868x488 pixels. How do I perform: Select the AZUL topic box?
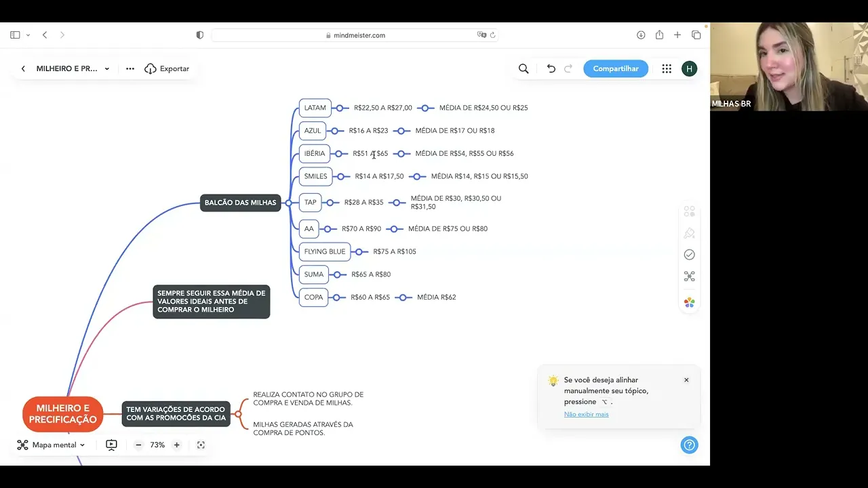tap(313, 131)
